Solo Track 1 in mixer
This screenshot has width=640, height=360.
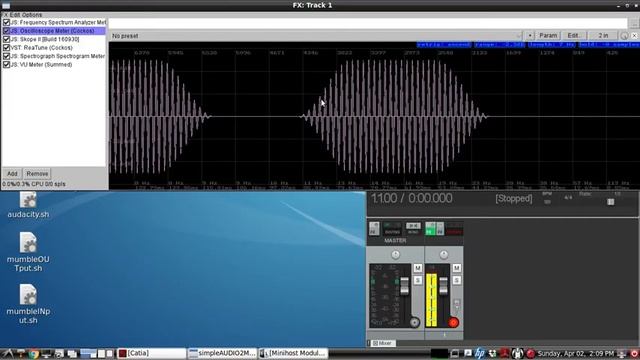click(457, 280)
